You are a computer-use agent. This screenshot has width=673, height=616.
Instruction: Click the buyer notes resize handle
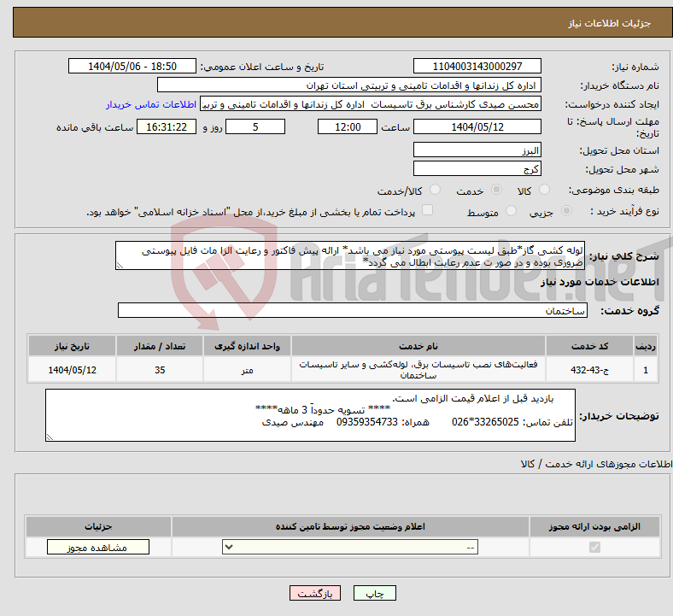click(x=50, y=437)
